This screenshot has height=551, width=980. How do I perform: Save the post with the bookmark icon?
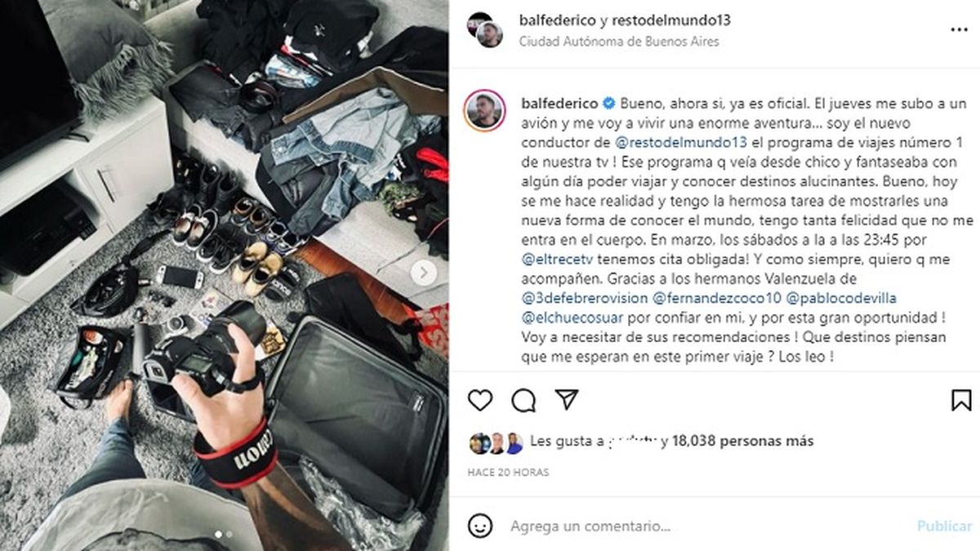pos(961,400)
